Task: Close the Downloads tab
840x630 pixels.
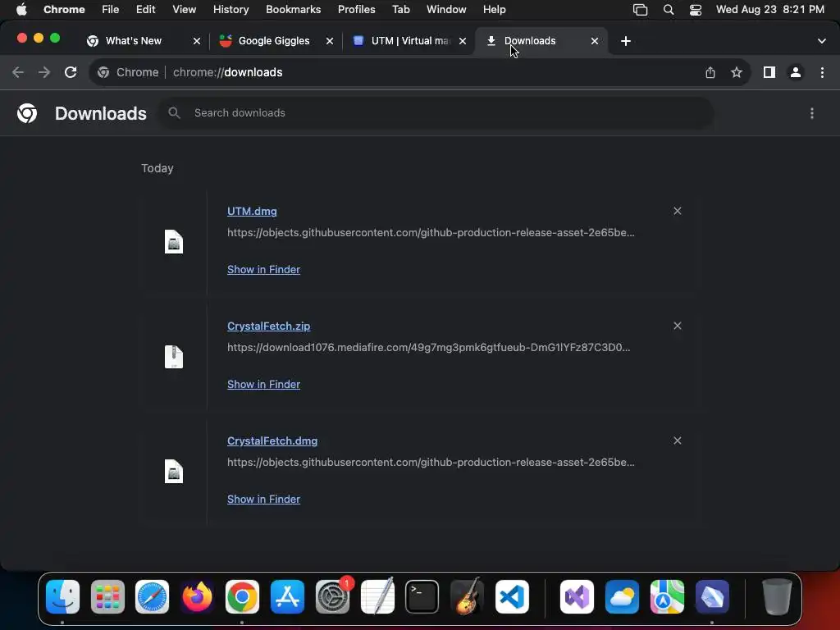Action: (x=594, y=41)
